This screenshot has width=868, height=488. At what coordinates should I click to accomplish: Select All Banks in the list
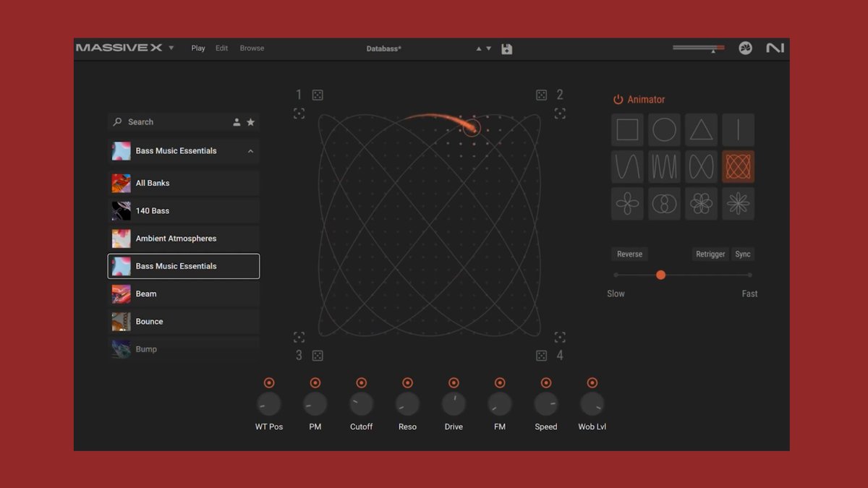click(x=184, y=183)
